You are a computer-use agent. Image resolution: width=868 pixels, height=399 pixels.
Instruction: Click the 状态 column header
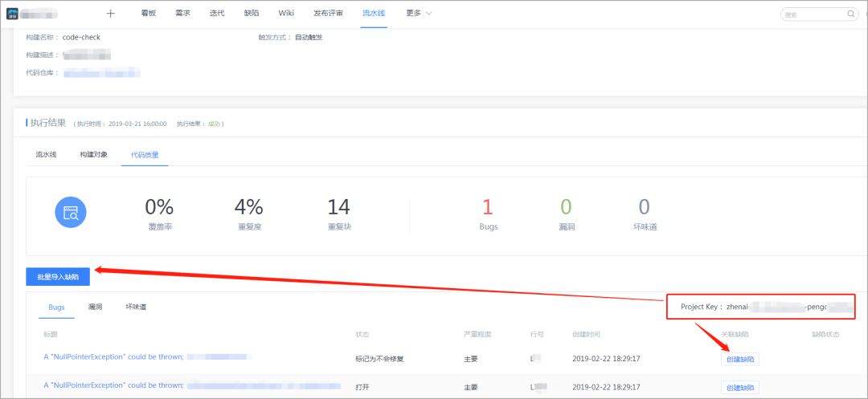pos(362,335)
